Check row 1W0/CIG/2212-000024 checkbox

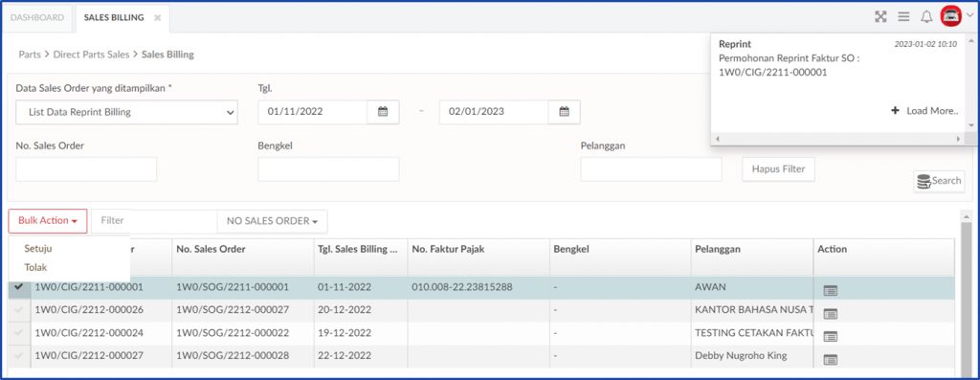pyautogui.click(x=18, y=332)
